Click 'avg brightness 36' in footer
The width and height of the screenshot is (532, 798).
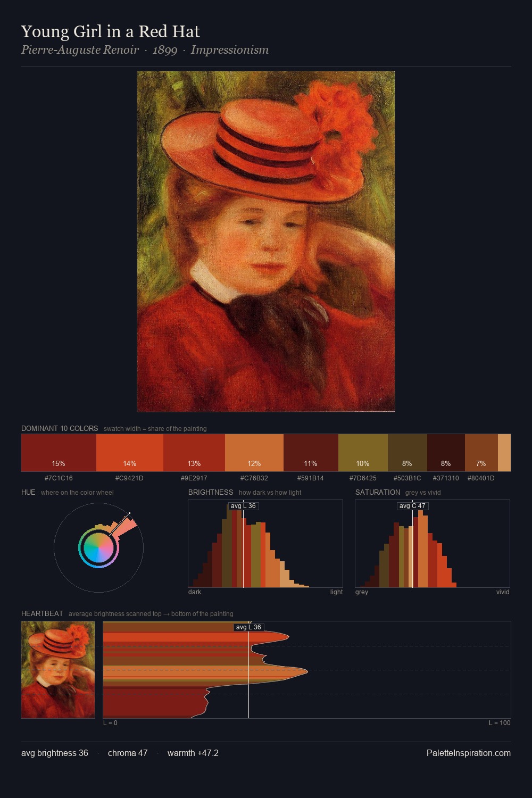[55, 753]
